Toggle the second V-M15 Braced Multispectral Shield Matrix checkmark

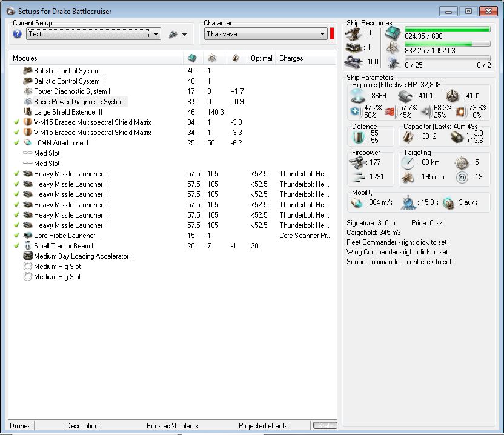tap(17, 133)
